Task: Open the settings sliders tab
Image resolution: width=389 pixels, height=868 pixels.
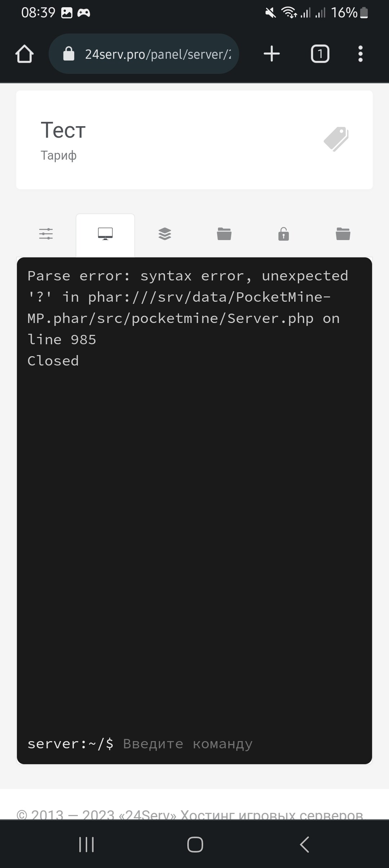Action: point(46,234)
